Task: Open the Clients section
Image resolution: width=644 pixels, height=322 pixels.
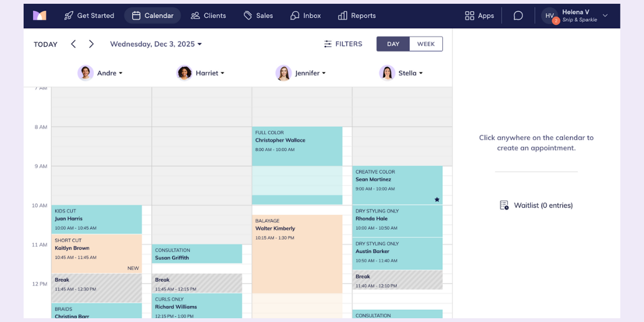Action: tap(208, 15)
